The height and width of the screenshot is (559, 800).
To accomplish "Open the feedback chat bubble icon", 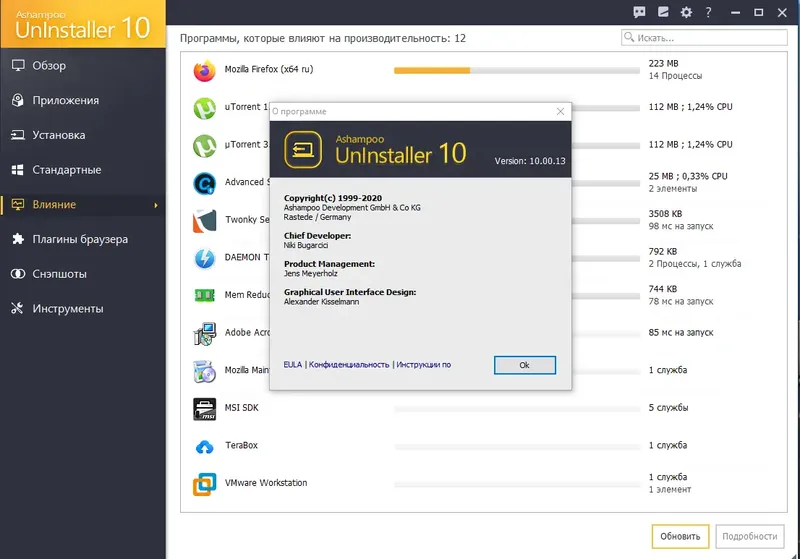I will pyautogui.click(x=639, y=12).
